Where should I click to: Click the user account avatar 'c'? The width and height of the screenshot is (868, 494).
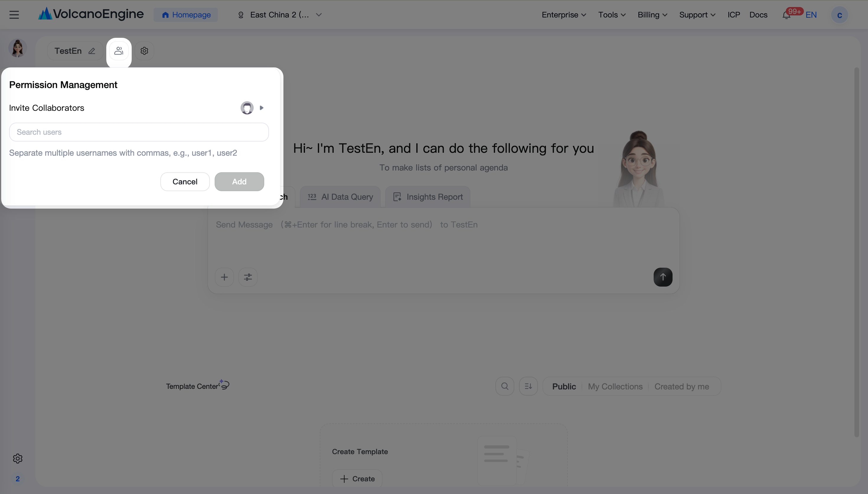(x=840, y=15)
